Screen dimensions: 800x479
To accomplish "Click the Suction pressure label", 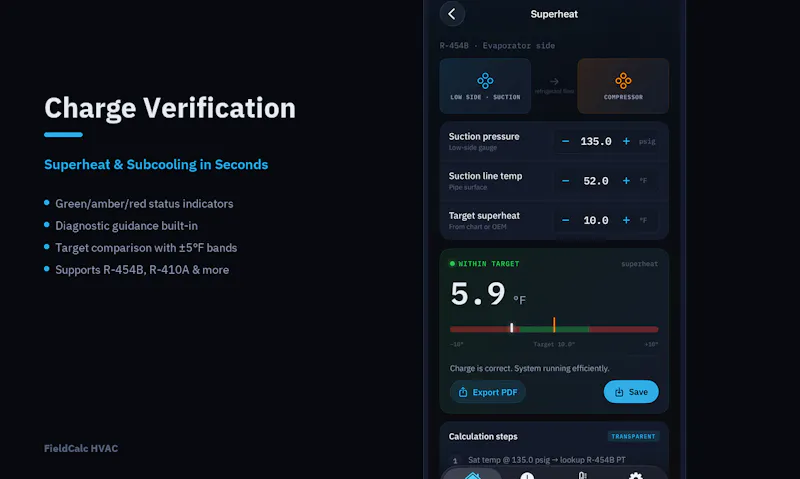I will coord(484,136).
